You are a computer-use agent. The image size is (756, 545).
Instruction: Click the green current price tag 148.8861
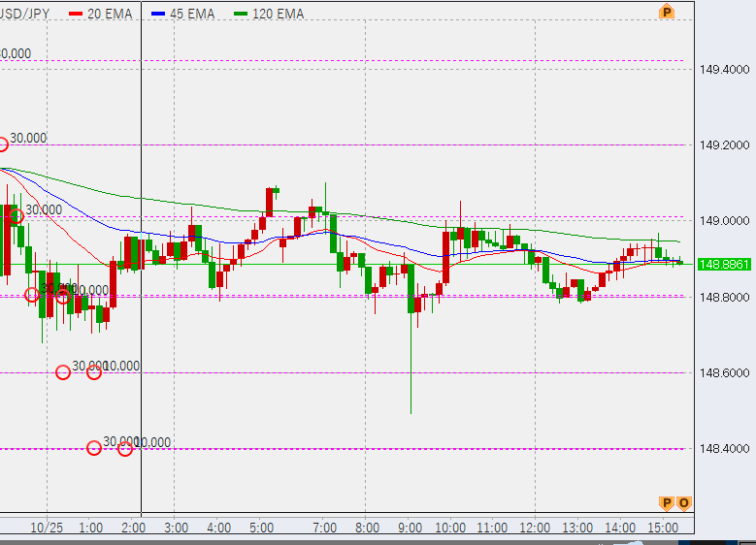click(723, 264)
